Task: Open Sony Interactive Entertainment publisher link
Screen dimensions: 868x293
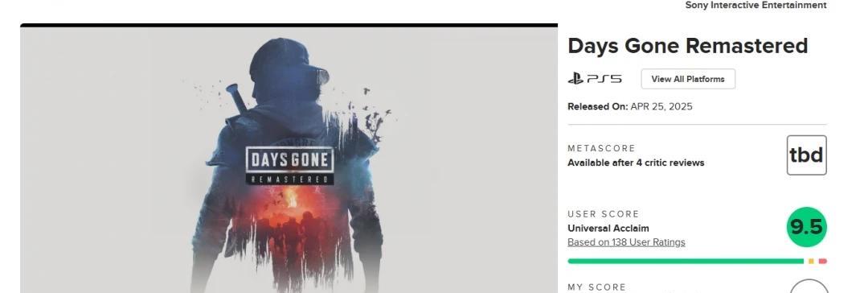Action: coord(755,5)
